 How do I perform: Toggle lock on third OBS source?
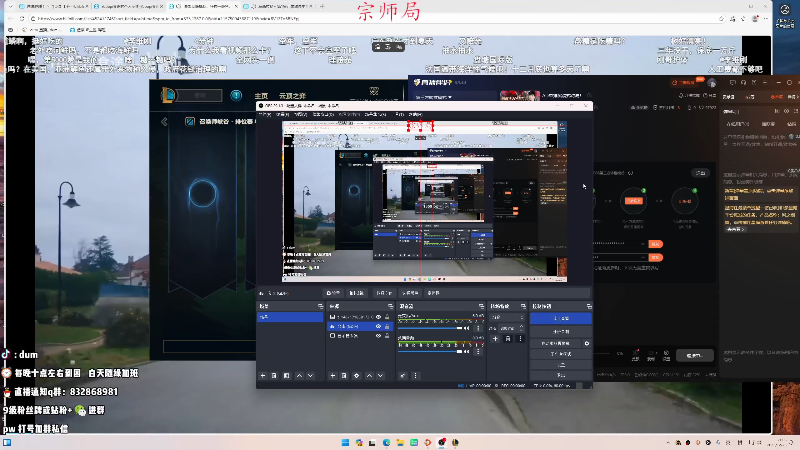pos(387,336)
